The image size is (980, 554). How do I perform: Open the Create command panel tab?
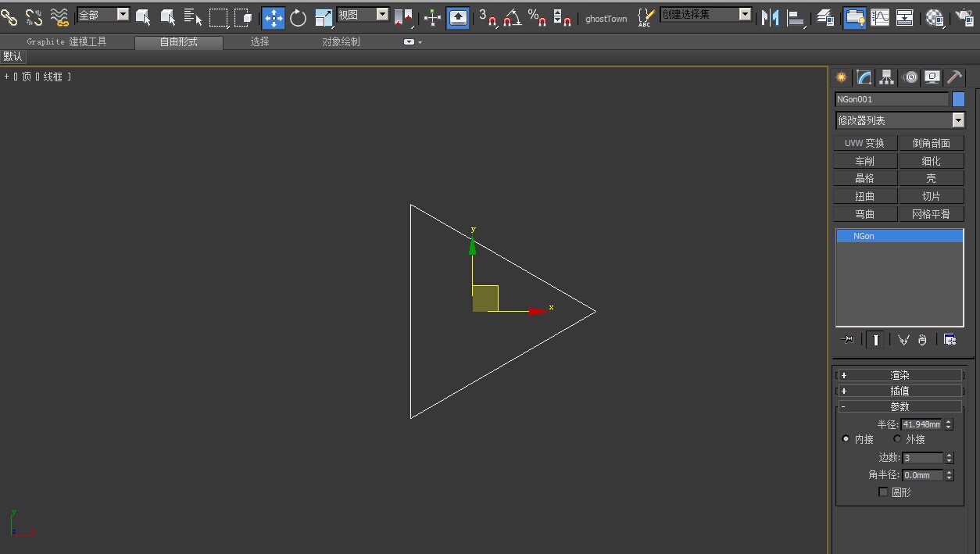pos(841,77)
